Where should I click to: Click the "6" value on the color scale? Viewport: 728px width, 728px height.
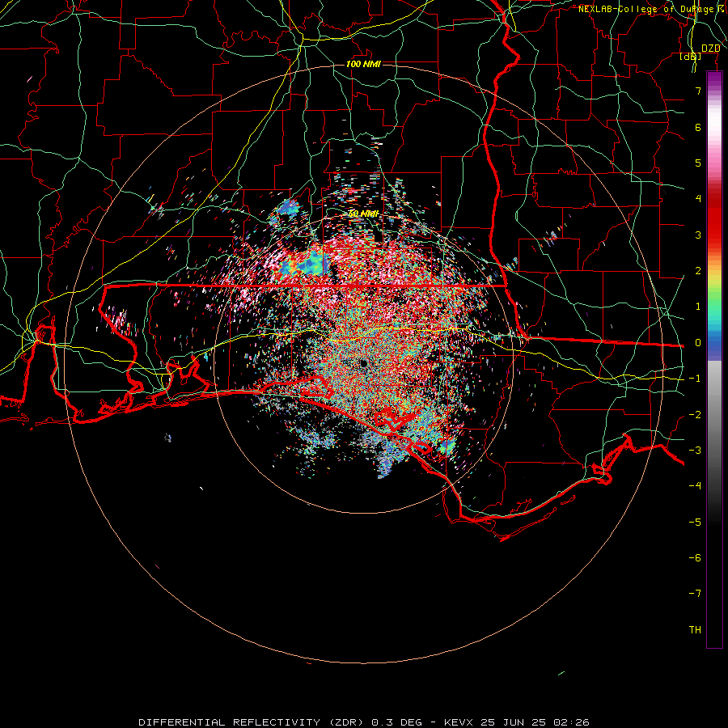[698, 127]
